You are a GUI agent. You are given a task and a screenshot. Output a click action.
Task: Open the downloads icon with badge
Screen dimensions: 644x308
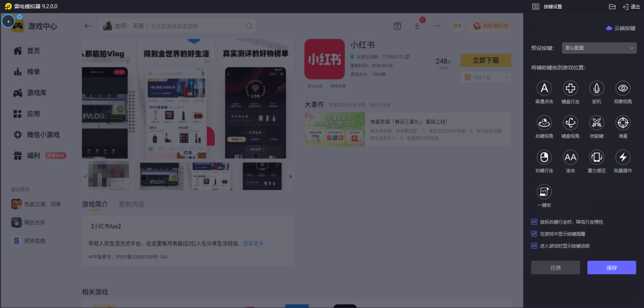tap(417, 25)
